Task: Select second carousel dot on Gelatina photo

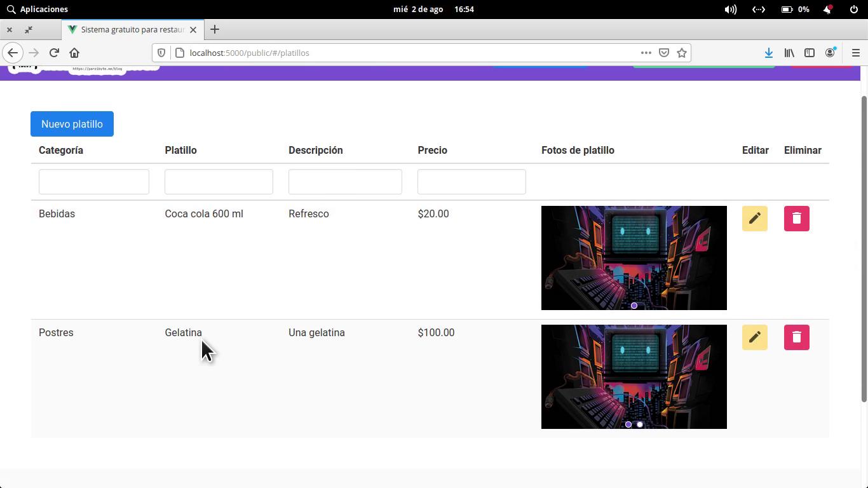Action: pyautogui.click(x=640, y=424)
